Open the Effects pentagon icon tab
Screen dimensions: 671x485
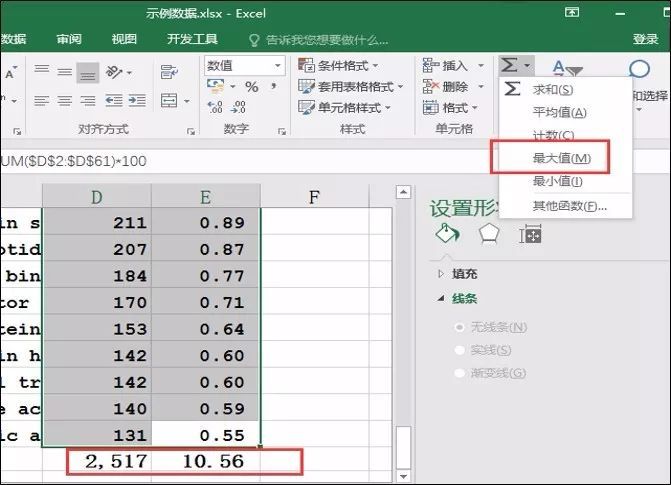click(488, 233)
